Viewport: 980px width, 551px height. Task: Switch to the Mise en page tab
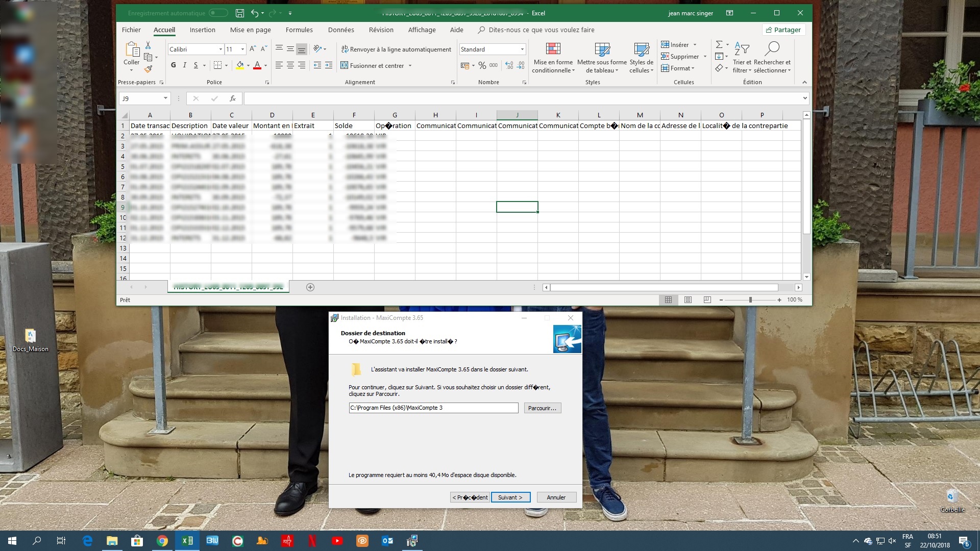click(x=251, y=30)
